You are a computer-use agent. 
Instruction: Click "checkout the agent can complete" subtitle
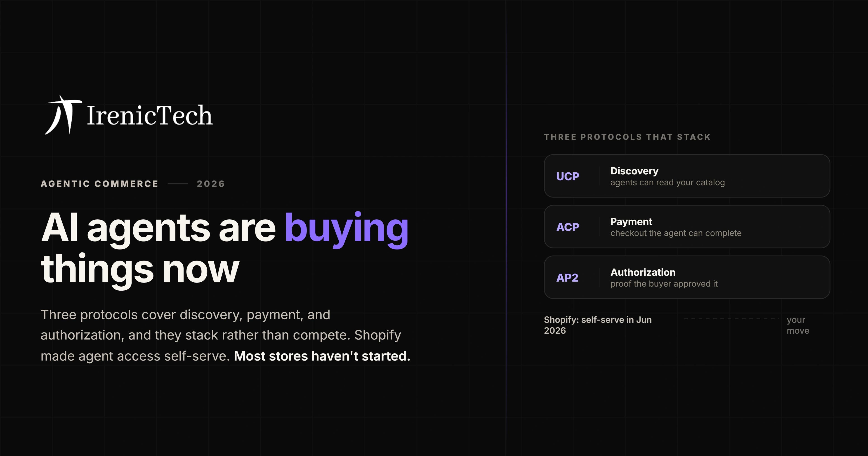[676, 233]
